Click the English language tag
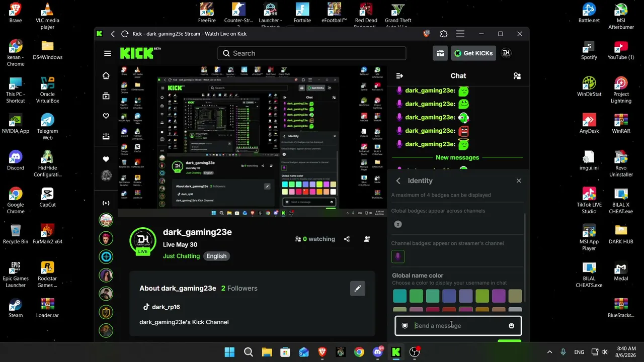This screenshot has height=362, width=644. [216, 256]
